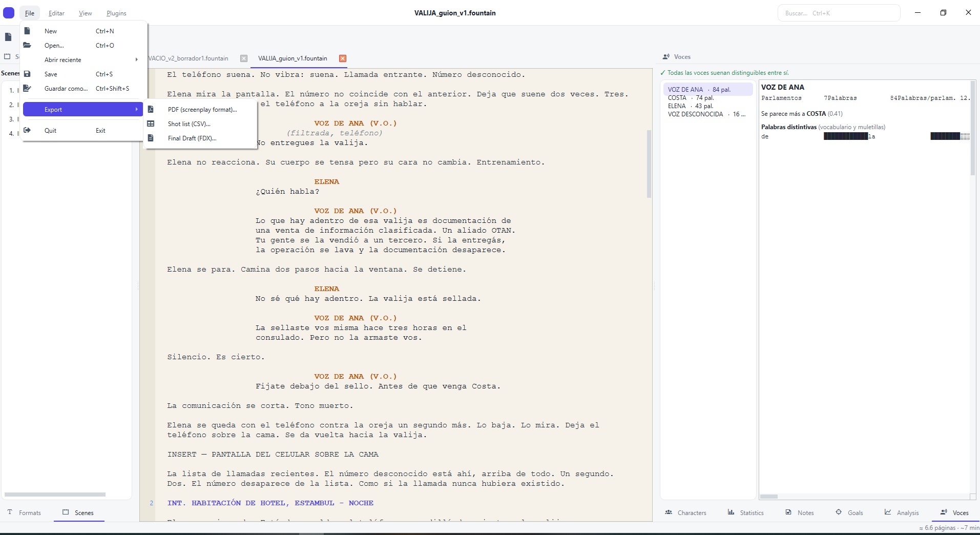980x535 pixels.
Task: Close the VALIJA_guion_v1.fountain tab
Action: tap(343, 58)
